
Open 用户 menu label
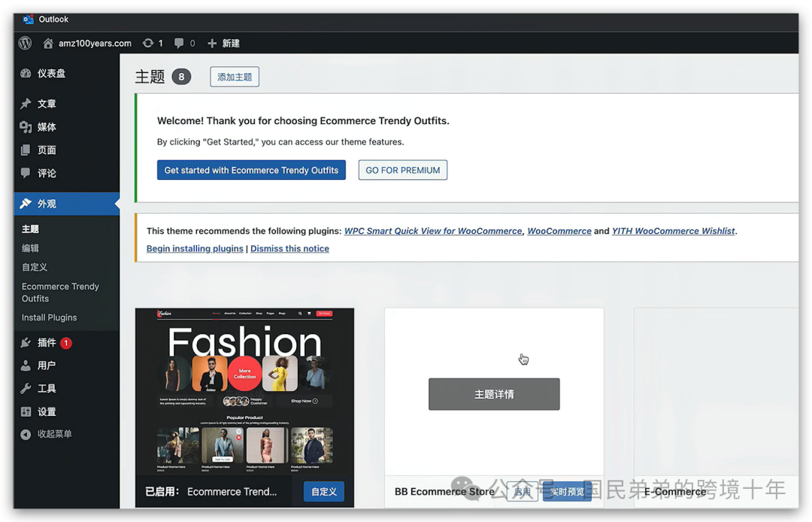click(x=47, y=366)
